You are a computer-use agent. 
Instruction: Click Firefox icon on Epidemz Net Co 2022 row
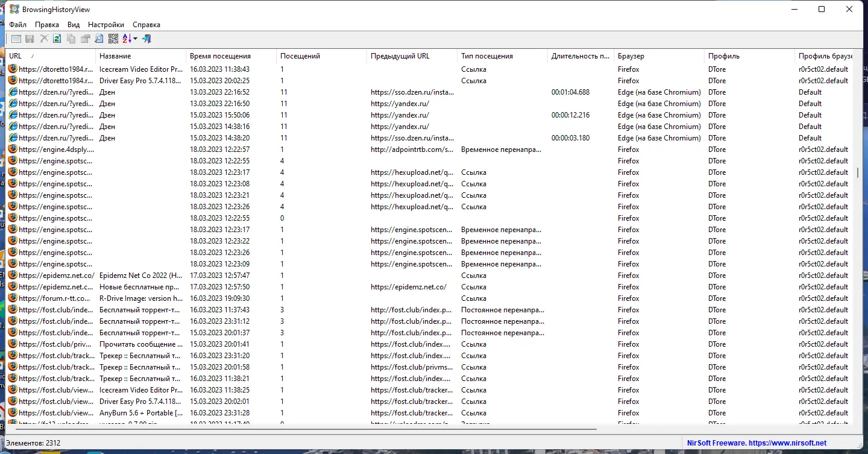tap(13, 276)
